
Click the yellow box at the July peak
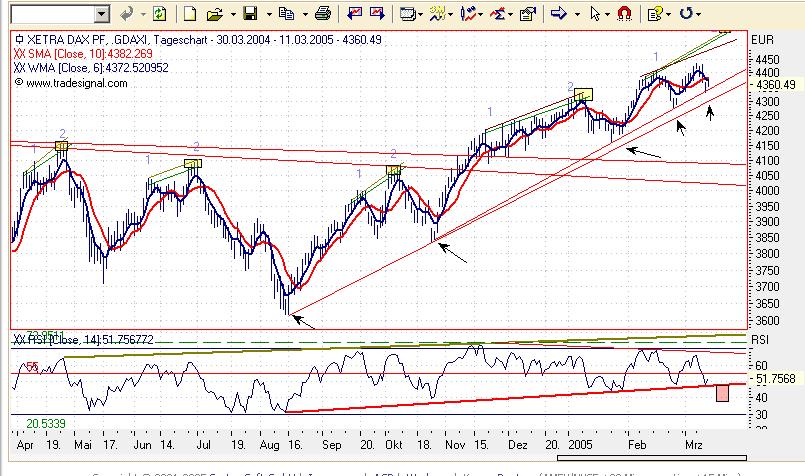(193, 164)
